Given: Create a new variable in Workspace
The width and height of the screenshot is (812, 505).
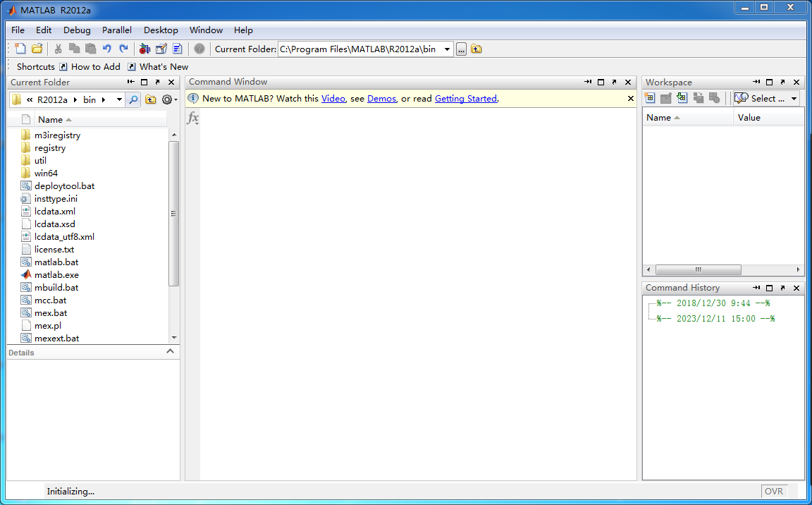Looking at the screenshot, I should click(649, 98).
